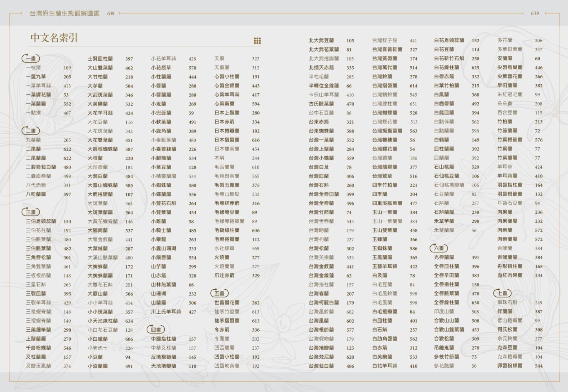
Task: Open the index entry 小喜普鞋蘭
Action: click(x=164, y=149)
